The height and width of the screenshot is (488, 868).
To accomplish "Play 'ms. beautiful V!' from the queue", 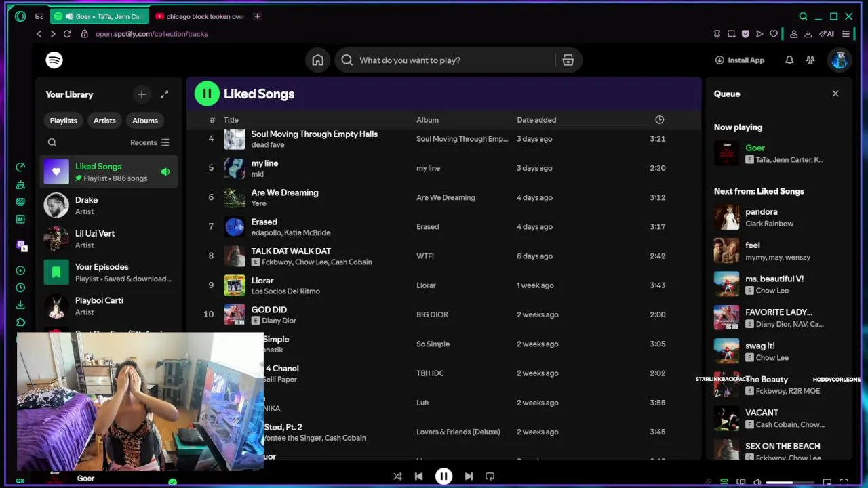I will click(778, 284).
